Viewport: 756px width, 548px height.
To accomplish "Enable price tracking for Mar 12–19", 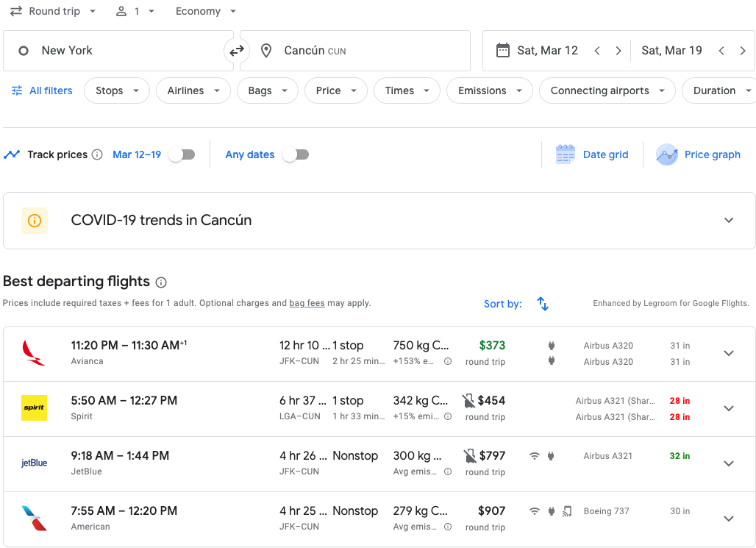I will pyautogui.click(x=182, y=154).
